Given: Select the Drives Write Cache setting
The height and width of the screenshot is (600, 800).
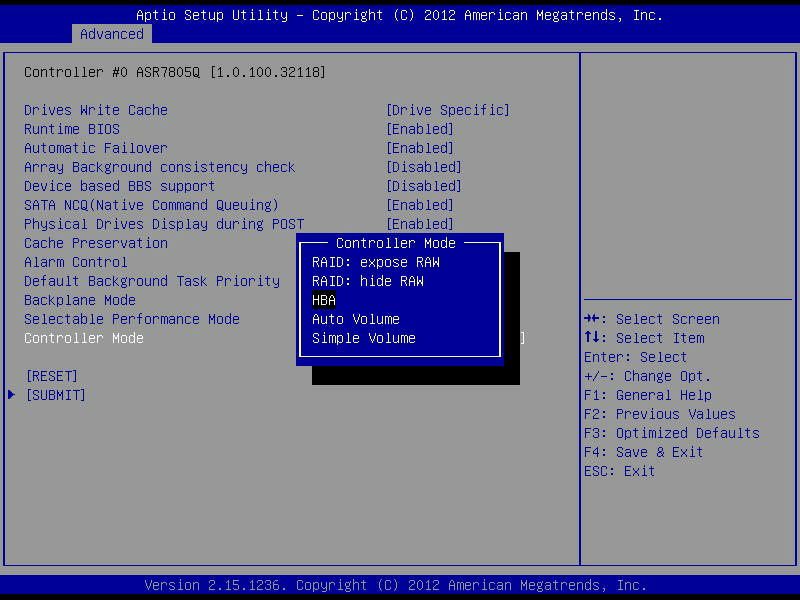Looking at the screenshot, I should coord(96,110).
